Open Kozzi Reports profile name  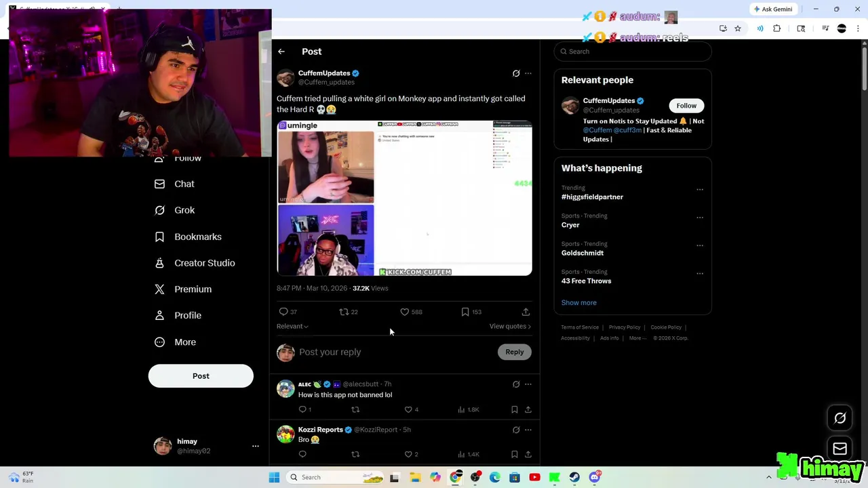(x=321, y=430)
